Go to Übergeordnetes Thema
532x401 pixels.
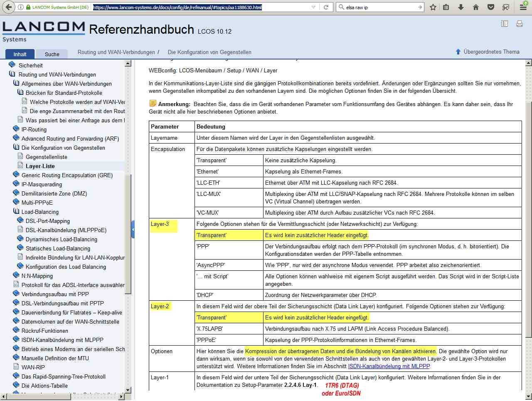[x=491, y=52]
